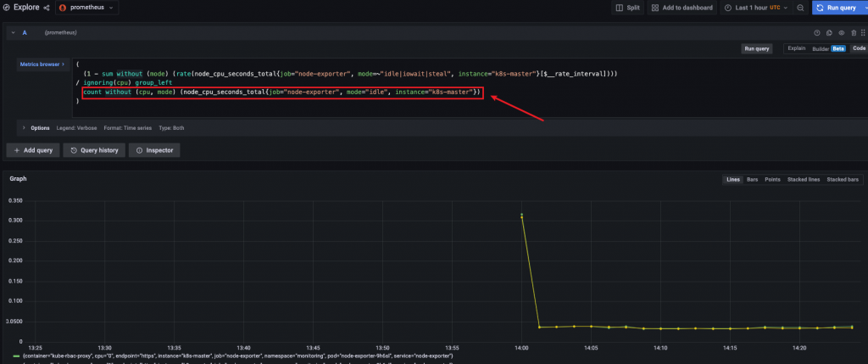Click the query help icon in row A
The image size is (868, 364).
coord(816,33)
